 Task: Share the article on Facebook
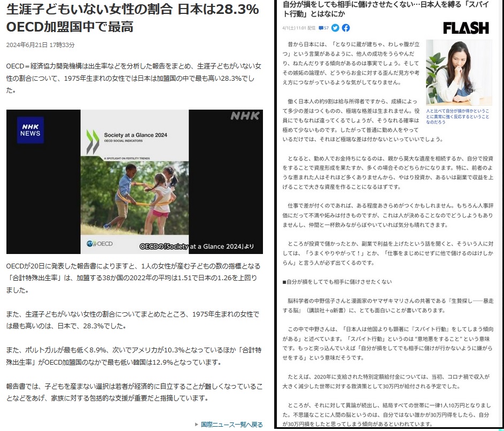(x=346, y=28)
